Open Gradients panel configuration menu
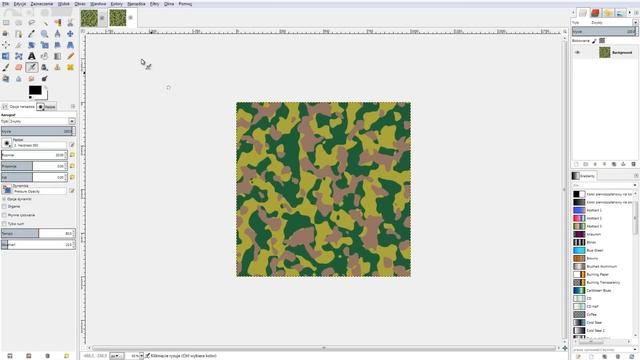The height and width of the screenshot is (360, 640). (636, 176)
